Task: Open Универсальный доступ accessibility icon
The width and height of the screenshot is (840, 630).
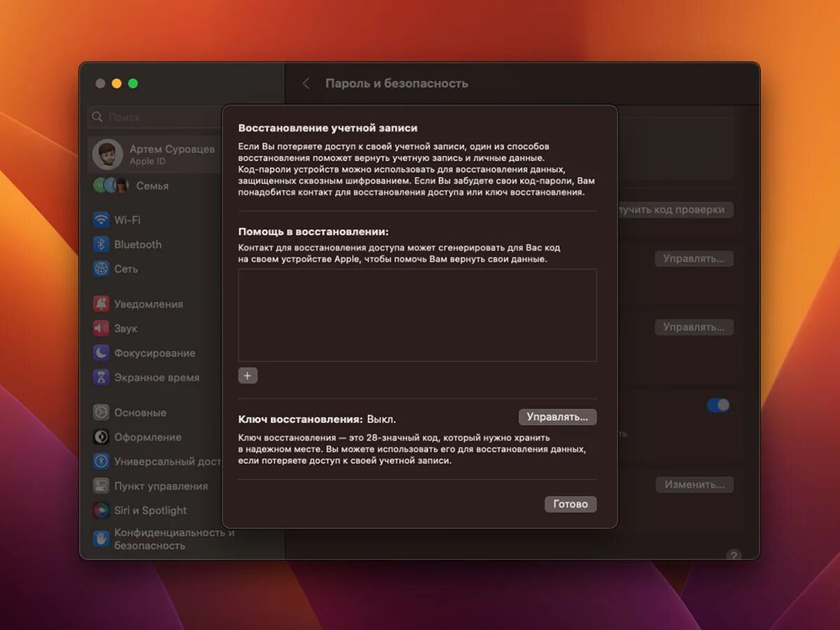Action: pyautogui.click(x=101, y=461)
